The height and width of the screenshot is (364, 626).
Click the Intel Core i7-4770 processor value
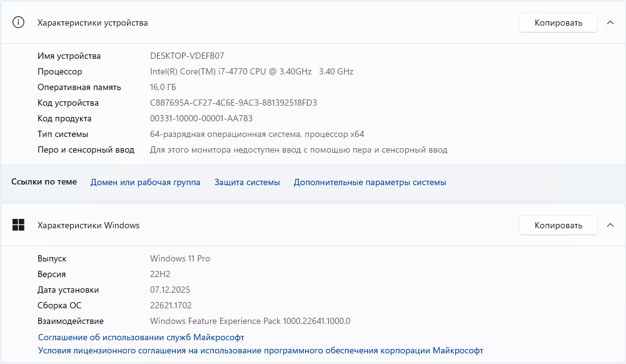tap(251, 71)
